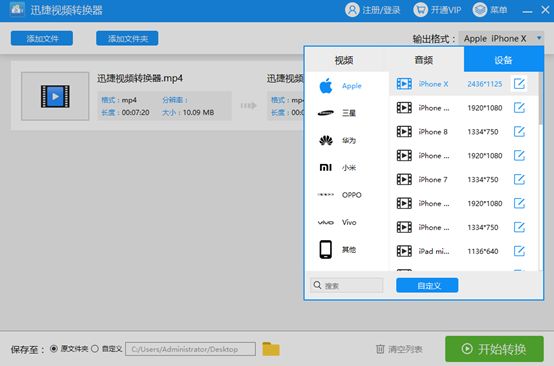Click the blue 自定义 button
Screen dimensions: 554x366
tap(427, 285)
